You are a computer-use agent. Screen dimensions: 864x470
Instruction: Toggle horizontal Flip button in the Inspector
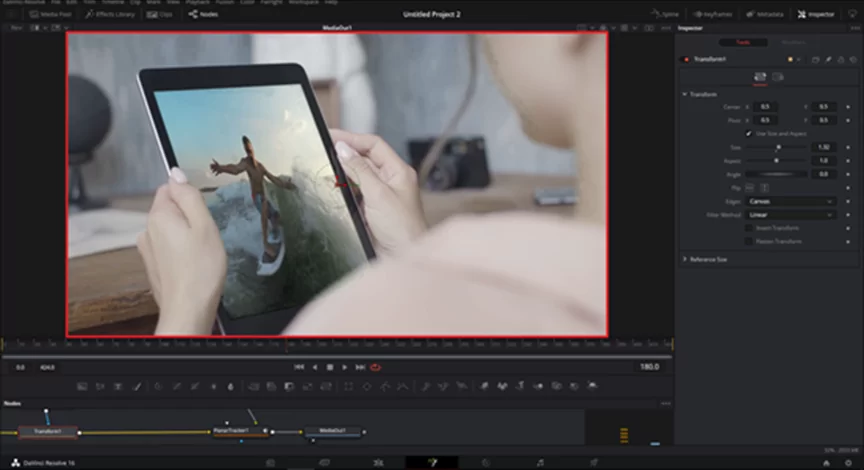coord(750,188)
